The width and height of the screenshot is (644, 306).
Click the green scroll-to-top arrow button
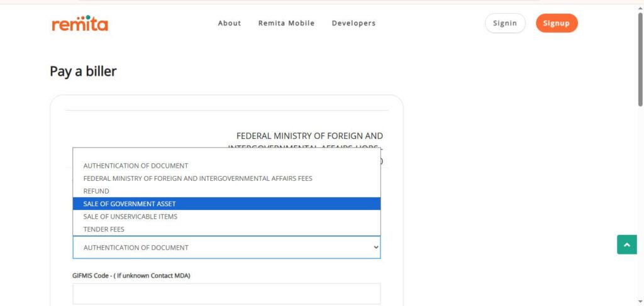627,244
